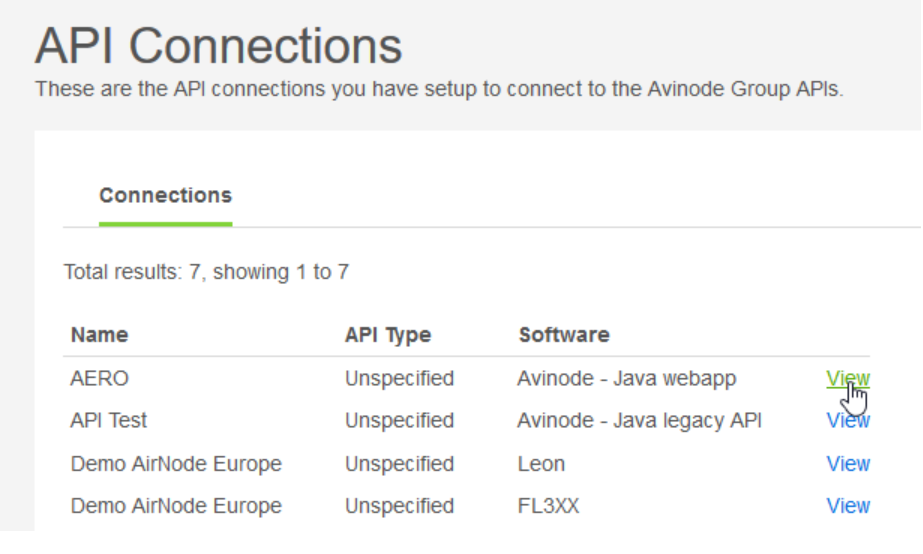Viewport: 923px width, 554px height.
Task: Select the API Test connection name
Action: point(108,420)
